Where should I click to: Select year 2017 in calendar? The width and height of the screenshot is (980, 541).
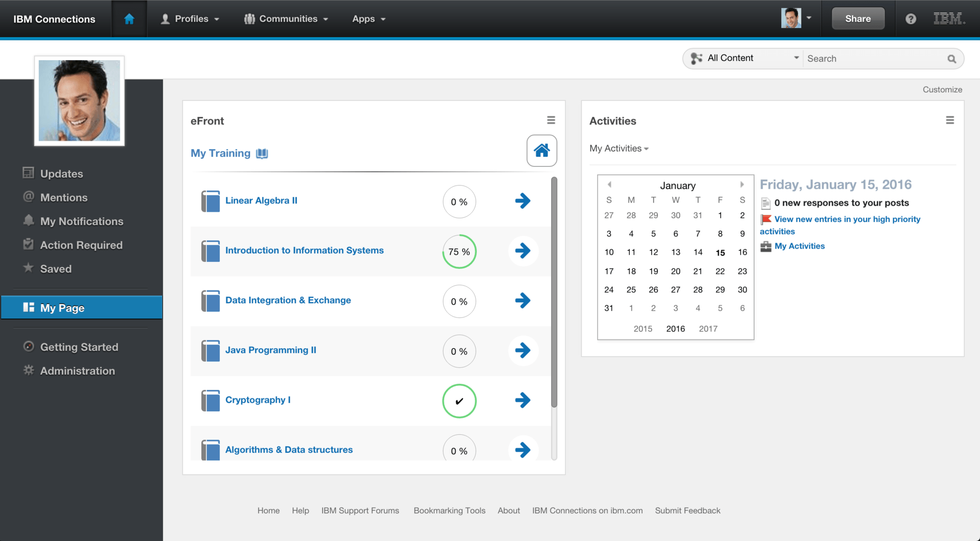pyautogui.click(x=708, y=329)
